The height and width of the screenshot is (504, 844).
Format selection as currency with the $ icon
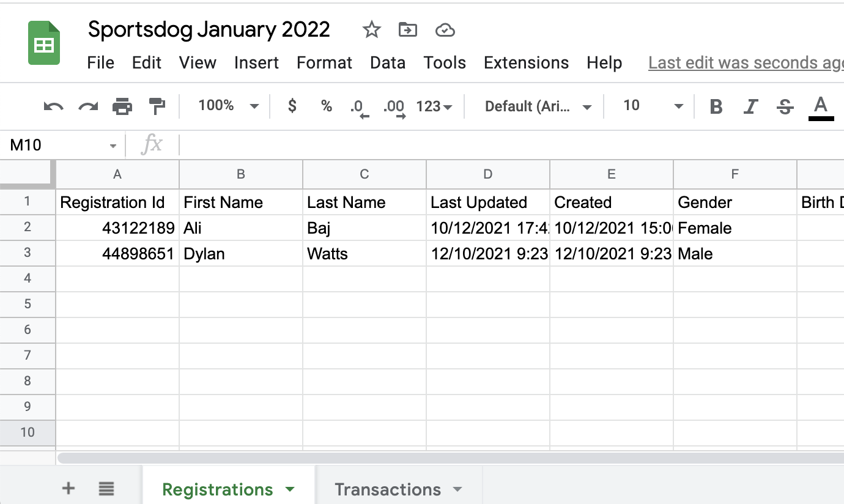[x=292, y=106]
